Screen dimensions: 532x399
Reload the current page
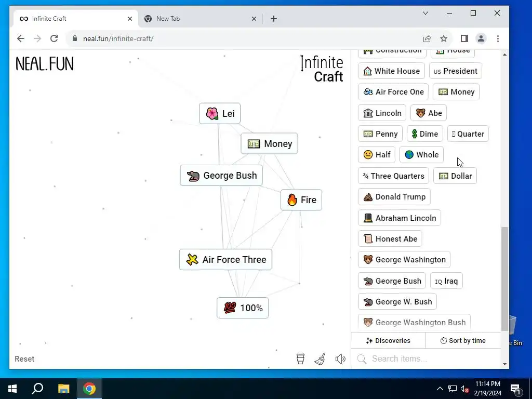tap(54, 38)
